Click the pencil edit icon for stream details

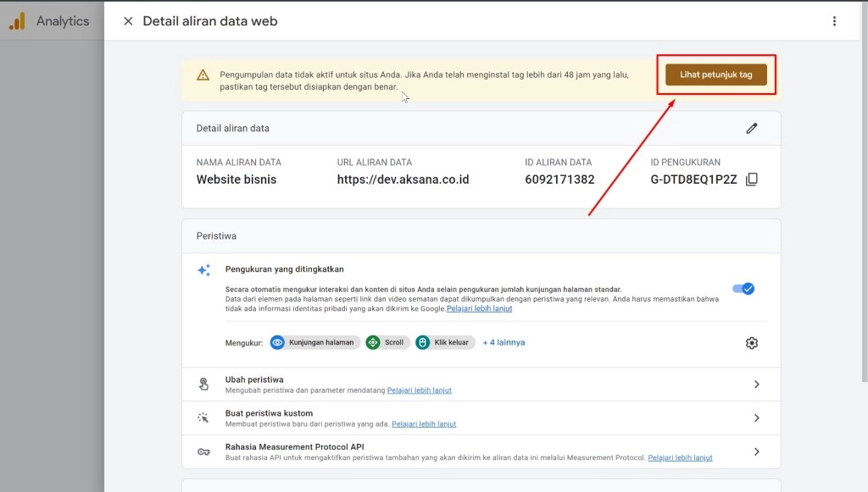(x=751, y=129)
